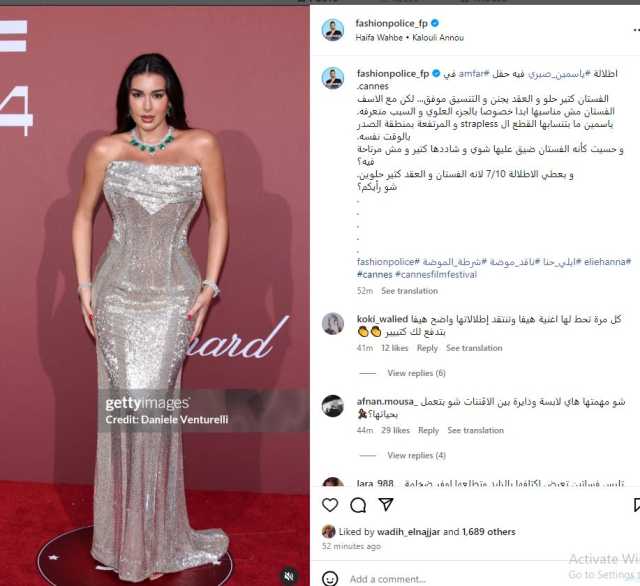Screen dimensions: 640x586
Task: Open the #cannesfilmfestival hashtag
Action: coord(436,275)
